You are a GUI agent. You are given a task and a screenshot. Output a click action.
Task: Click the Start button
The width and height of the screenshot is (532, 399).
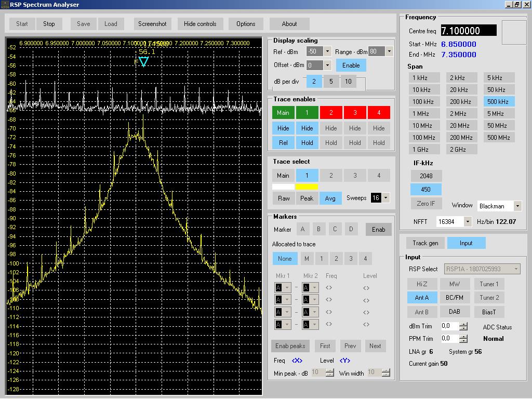pos(22,24)
